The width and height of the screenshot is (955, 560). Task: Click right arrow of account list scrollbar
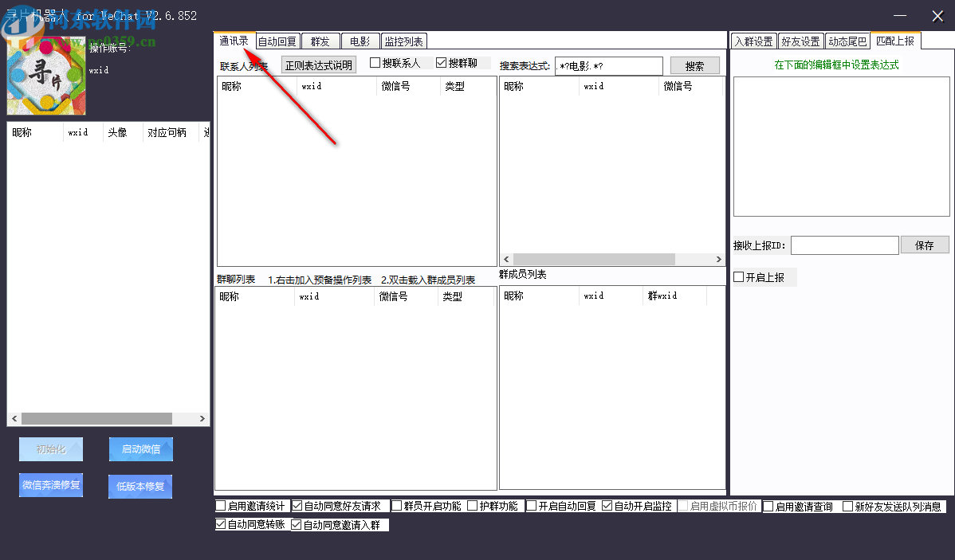202,419
